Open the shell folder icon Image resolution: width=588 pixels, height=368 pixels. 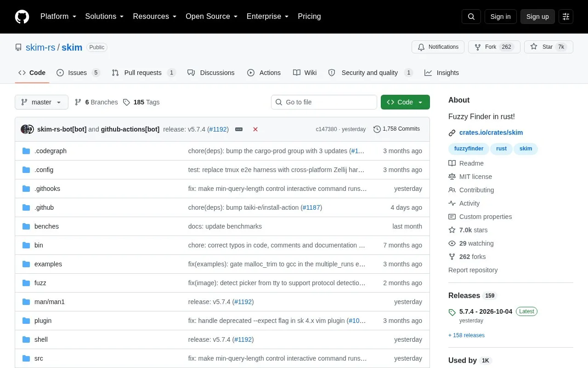click(26, 339)
